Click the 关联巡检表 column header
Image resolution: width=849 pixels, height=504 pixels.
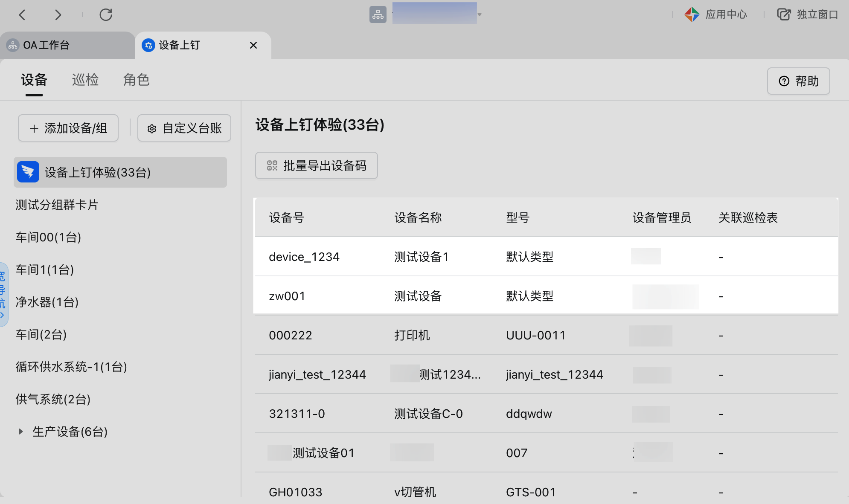point(748,218)
